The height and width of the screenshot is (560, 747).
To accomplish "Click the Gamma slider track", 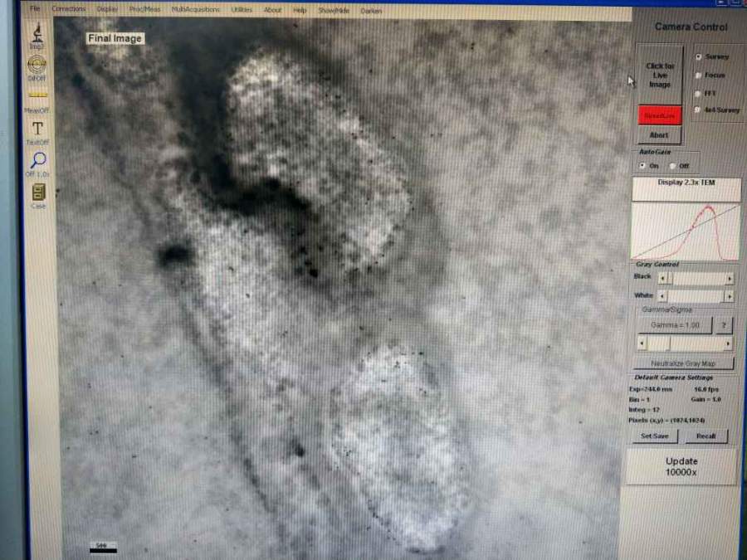I will 685,343.
